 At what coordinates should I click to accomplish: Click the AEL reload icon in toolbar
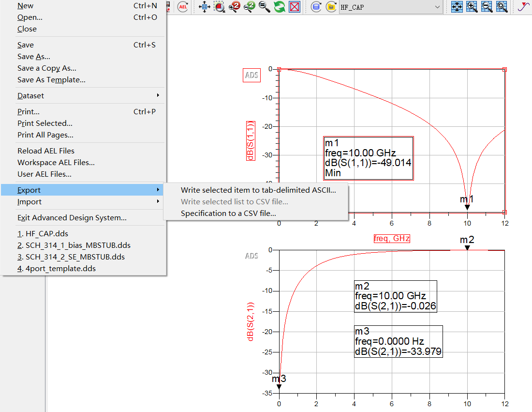[x=183, y=6]
